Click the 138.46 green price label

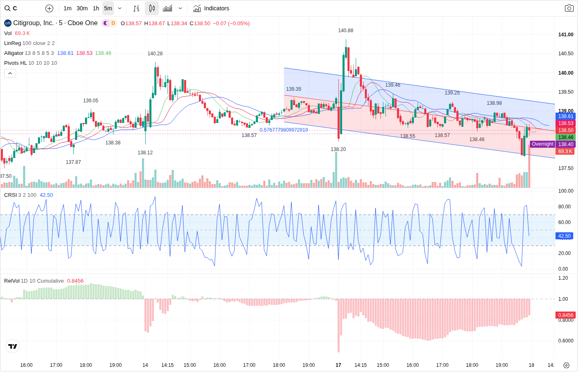[x=566, y=137]
